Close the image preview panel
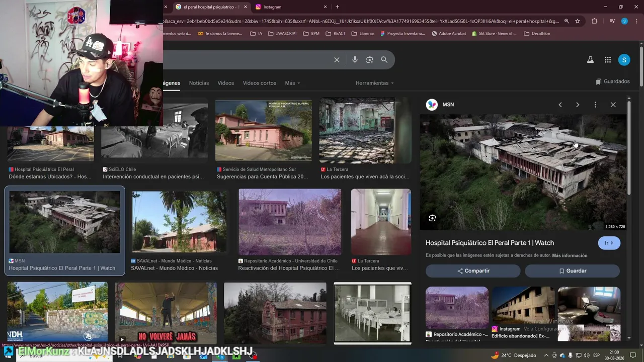 pyautogui.click(x=613, y=105)
